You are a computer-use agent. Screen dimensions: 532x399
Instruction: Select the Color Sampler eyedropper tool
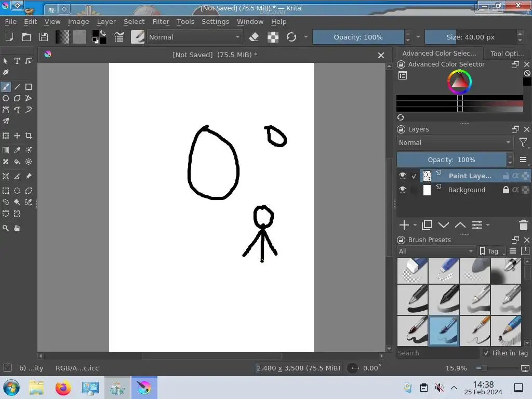tap(17, 150)
